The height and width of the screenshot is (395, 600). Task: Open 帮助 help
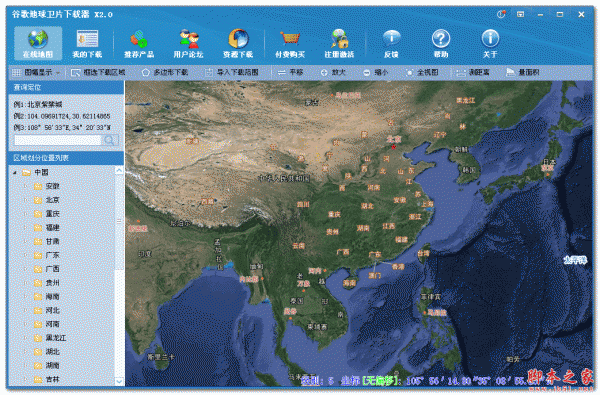click(x=441, y=43)
